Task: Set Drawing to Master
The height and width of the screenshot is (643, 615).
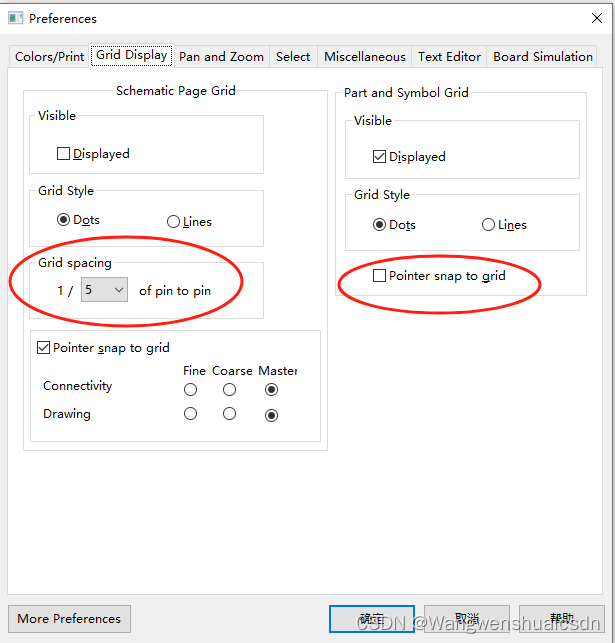Action: 271,415
